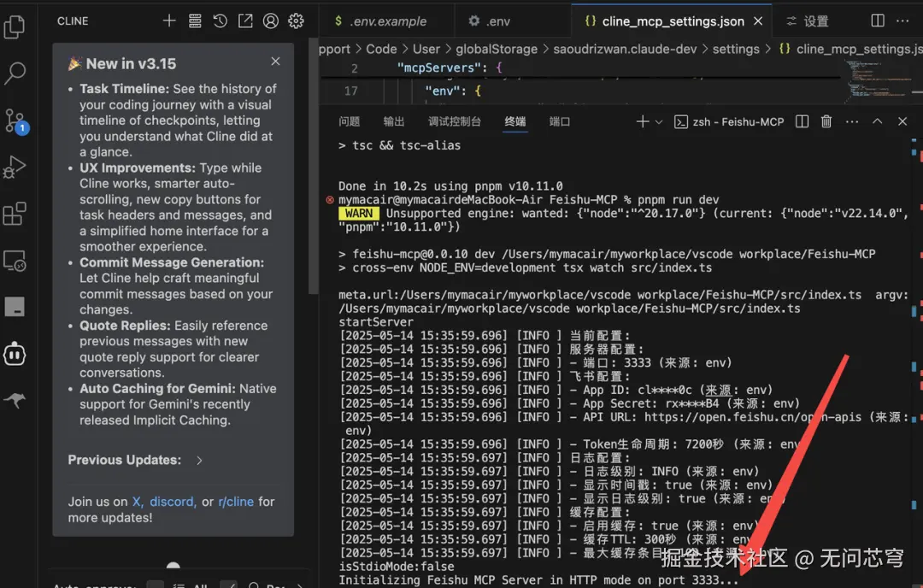This screenshot has width=923, height=588.
Task: Click the WARN label in terminal output
Action: pos(358,213)
